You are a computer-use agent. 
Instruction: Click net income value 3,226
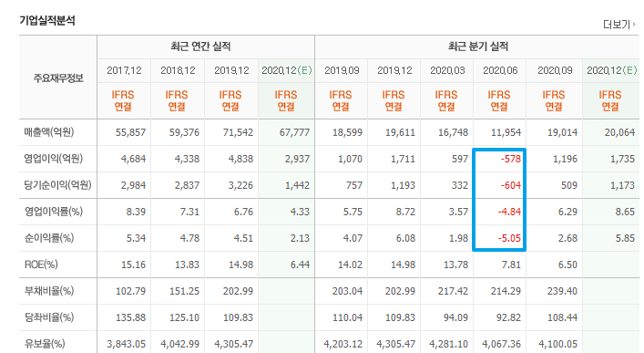coord(241,185)
